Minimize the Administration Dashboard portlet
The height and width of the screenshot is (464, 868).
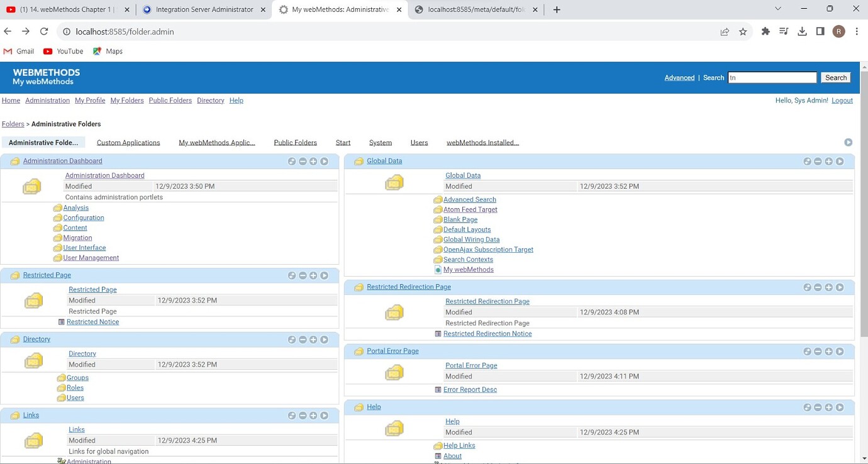pos(303,162)
